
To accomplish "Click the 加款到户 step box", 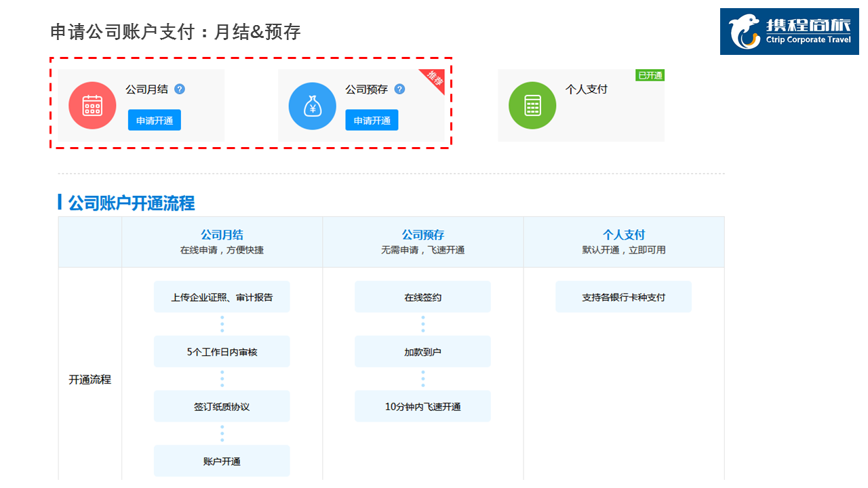I will click(x=422, y=352).
